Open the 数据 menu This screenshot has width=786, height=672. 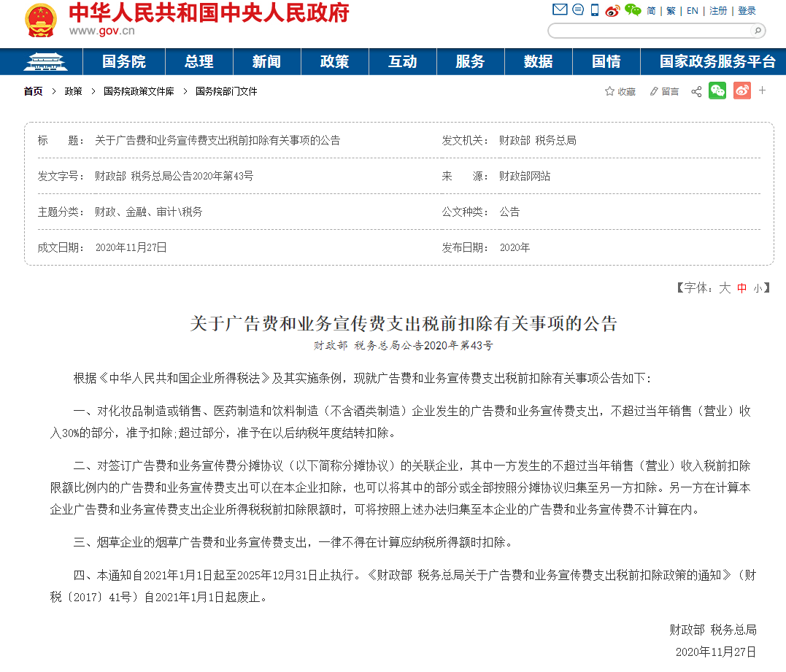click(539, 61)
